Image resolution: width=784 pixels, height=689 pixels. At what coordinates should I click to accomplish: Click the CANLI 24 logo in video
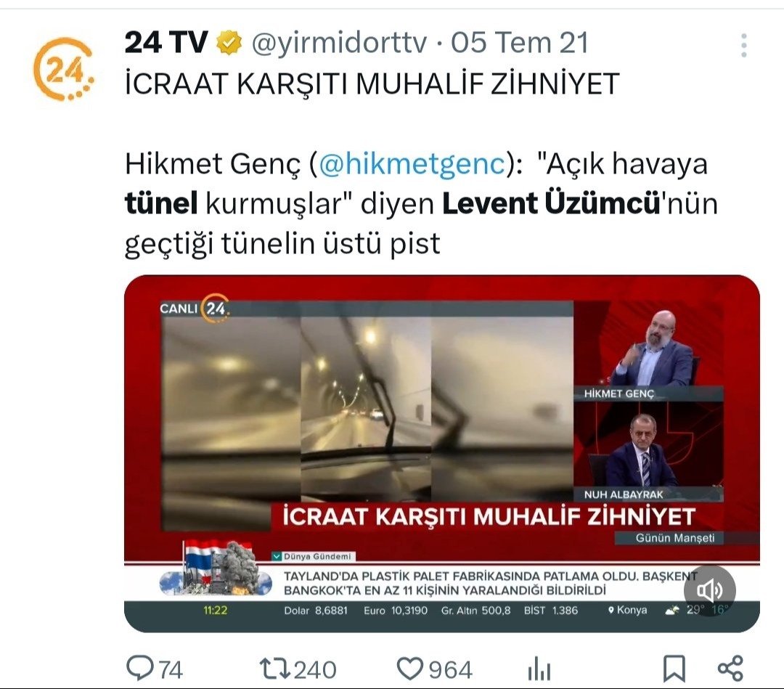pyautogui.click(x=195, y=308)
